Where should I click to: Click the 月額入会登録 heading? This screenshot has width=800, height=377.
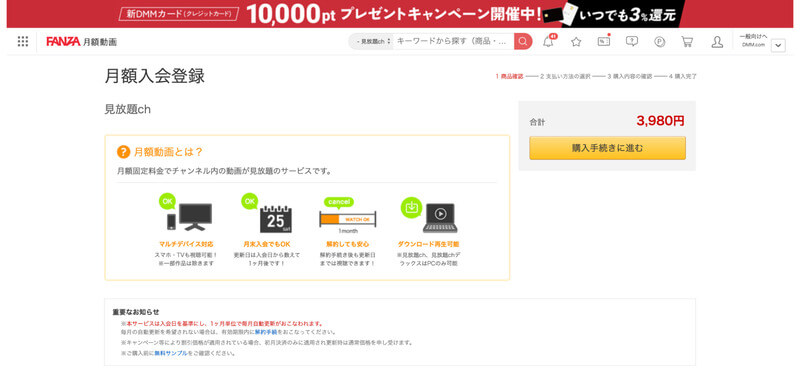155,76
